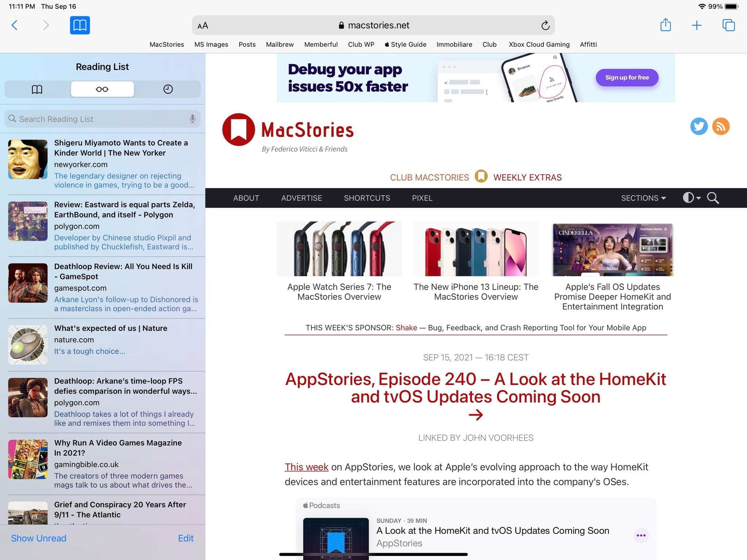Open the Shake sponsor link

click(406, 328)
